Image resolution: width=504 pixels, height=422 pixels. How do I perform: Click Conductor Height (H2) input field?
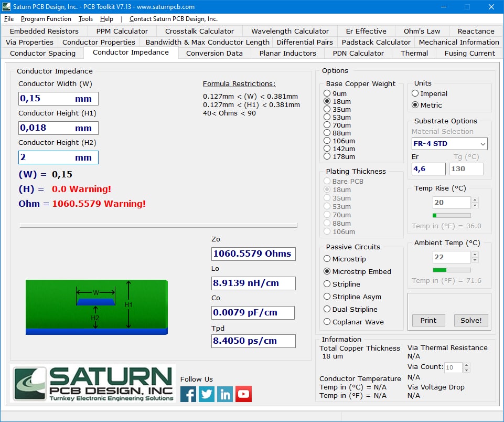[58, 157]
